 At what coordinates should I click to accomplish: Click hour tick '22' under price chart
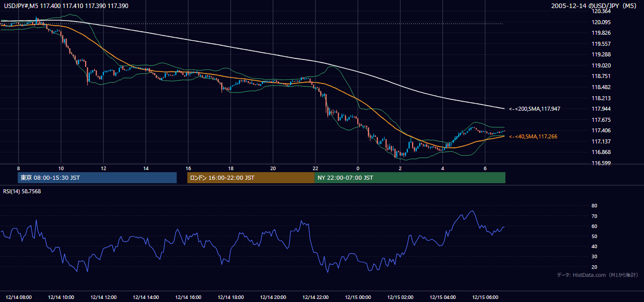click(315, 168)
